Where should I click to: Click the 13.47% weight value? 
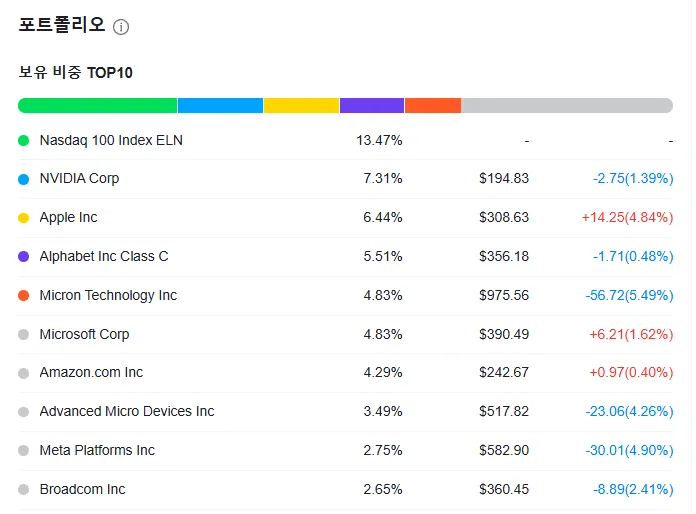(379, 140)
